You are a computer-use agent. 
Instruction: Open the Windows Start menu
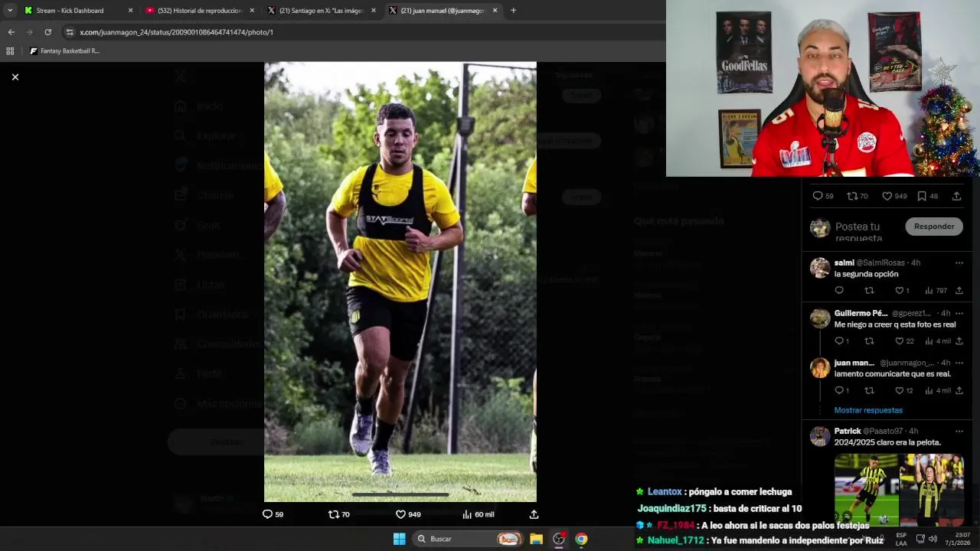[x=399, y=539]
